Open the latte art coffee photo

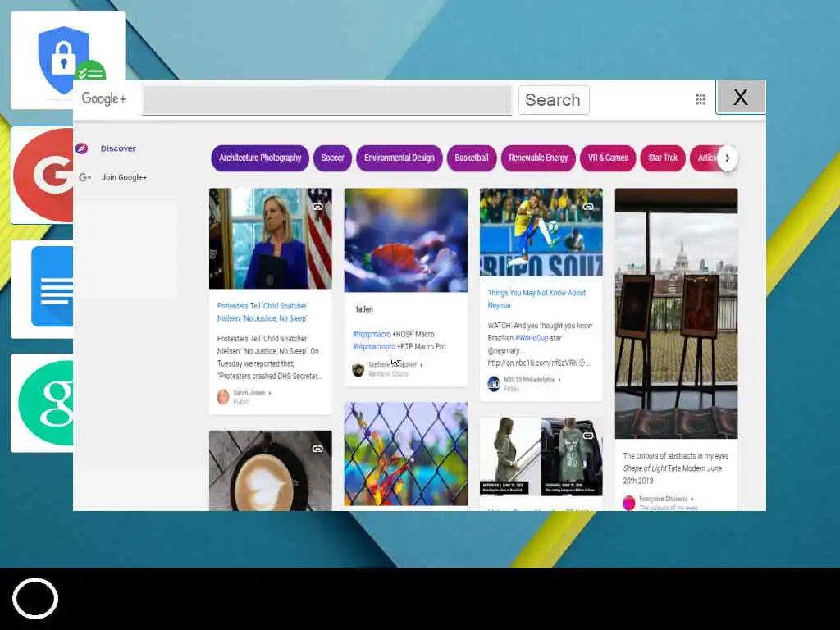click(270, 471)
